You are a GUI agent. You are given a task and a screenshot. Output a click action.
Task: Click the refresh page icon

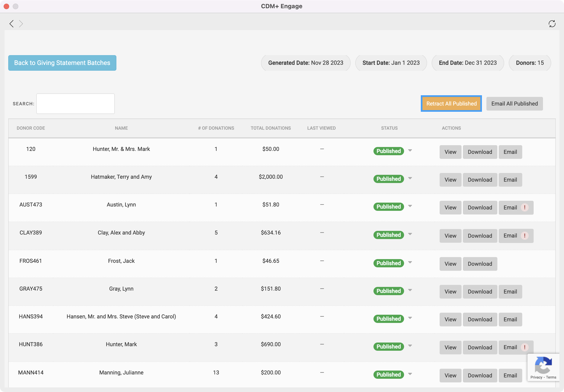coord(552,24)
